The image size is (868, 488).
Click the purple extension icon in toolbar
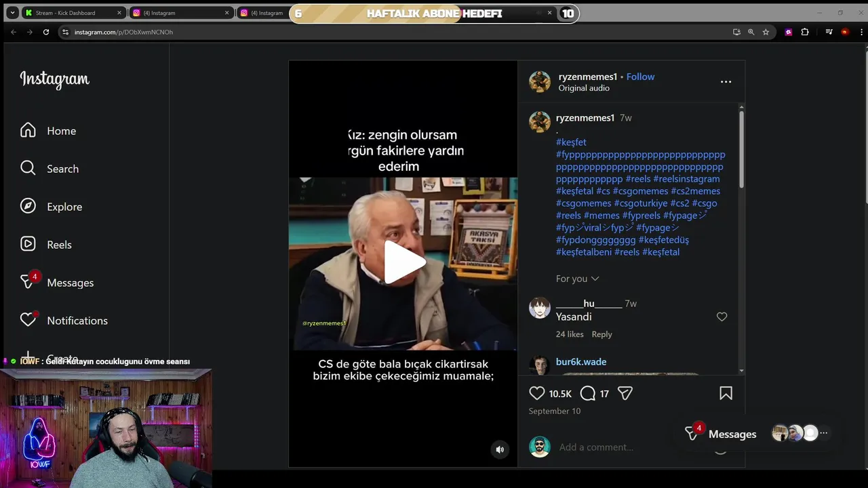tap(788, 32)
